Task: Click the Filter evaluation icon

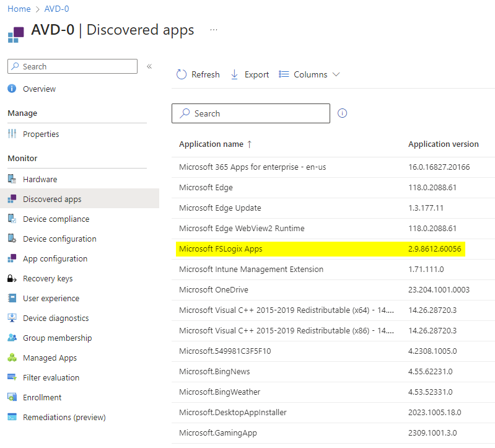Action: 12,377
